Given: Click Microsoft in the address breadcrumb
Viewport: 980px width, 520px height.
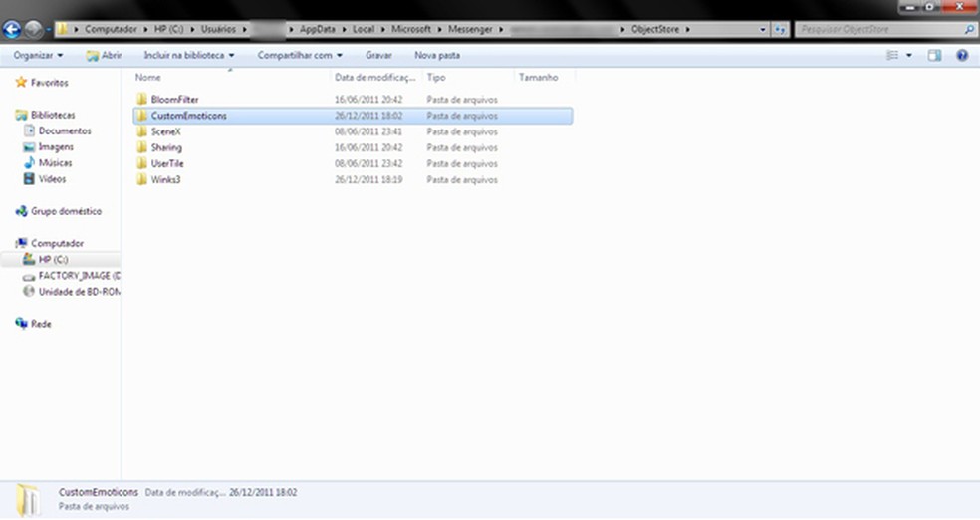Looking at the screenshot, I should pyautogui.click(x=410, y=29).
